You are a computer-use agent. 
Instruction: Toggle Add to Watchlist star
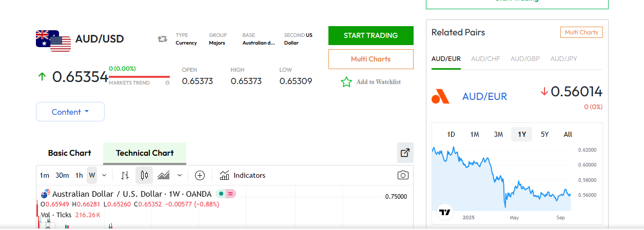point(347,82)
